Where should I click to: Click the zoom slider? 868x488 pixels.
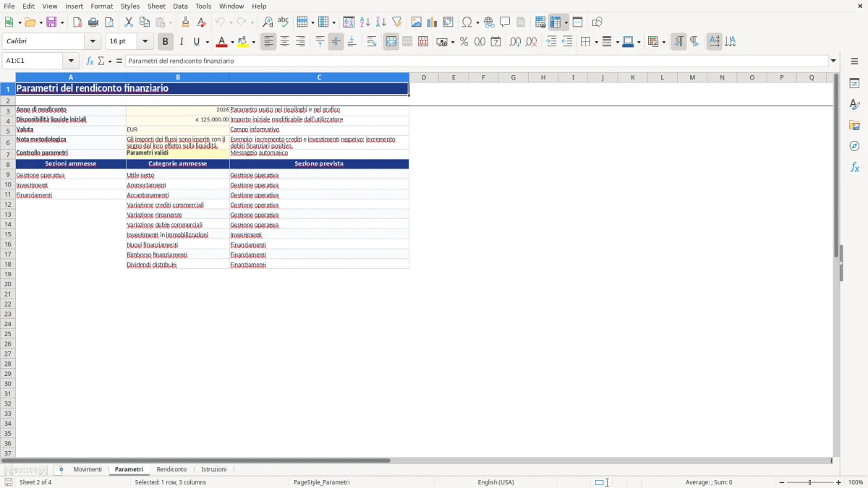click(x=810, y=482)
